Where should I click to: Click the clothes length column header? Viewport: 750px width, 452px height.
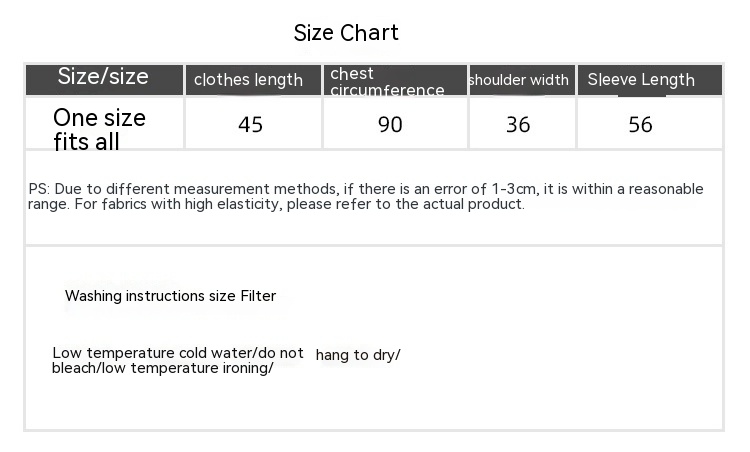tap(248, 80)
